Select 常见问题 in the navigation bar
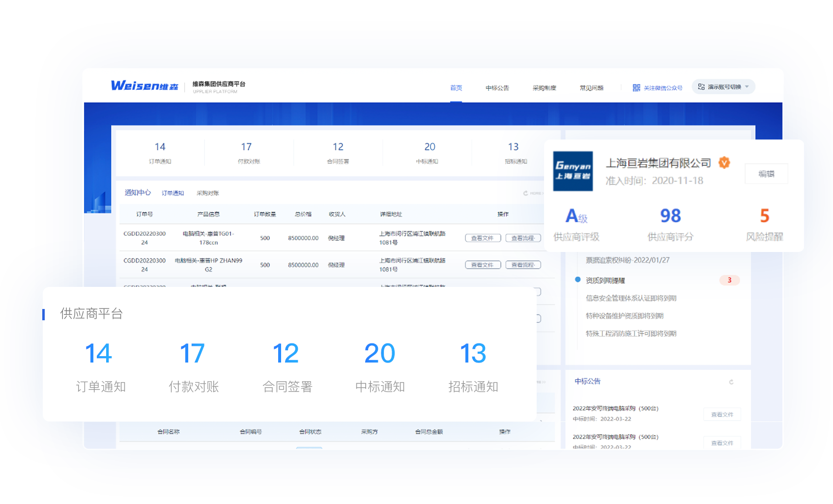This screenshot has width=833, height=504. (x=591, y=88)
